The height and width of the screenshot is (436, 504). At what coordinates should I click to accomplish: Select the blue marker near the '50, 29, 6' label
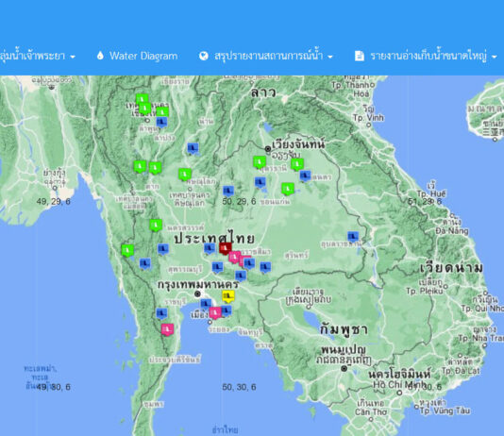[228, 192]
